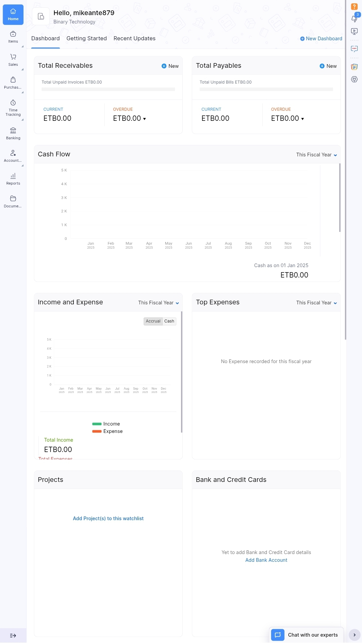This screenshot has width=362, height=644.
Task: Open the announcements megaphone with badge
Action: pos(354,18)
